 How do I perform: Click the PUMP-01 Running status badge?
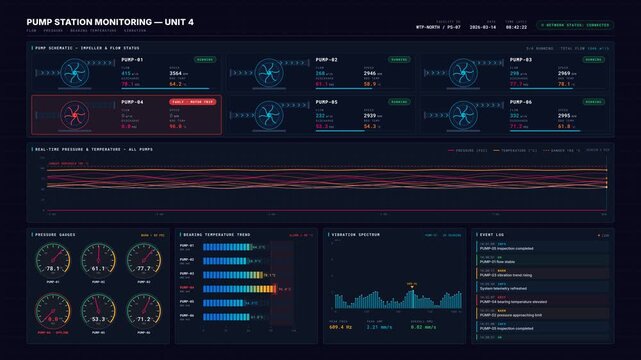pos(205,60)
